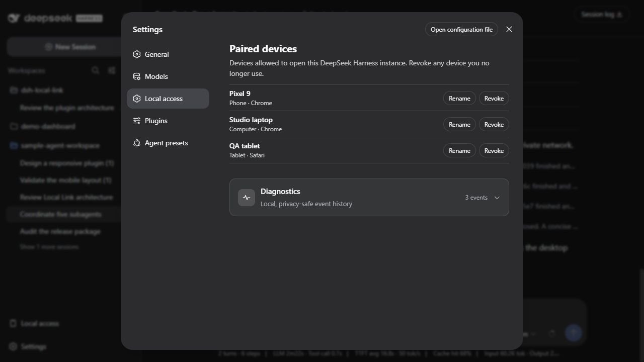Revoke the Pixel 9 device
644x362 pixels.
pos(494,98)
